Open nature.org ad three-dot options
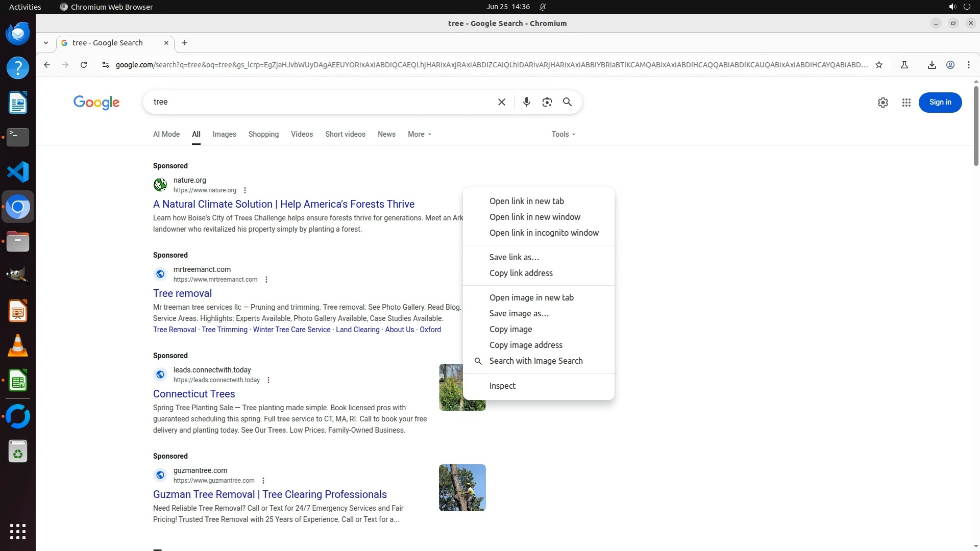The height and width of the screenshot is (551, 980). point(245,190)
